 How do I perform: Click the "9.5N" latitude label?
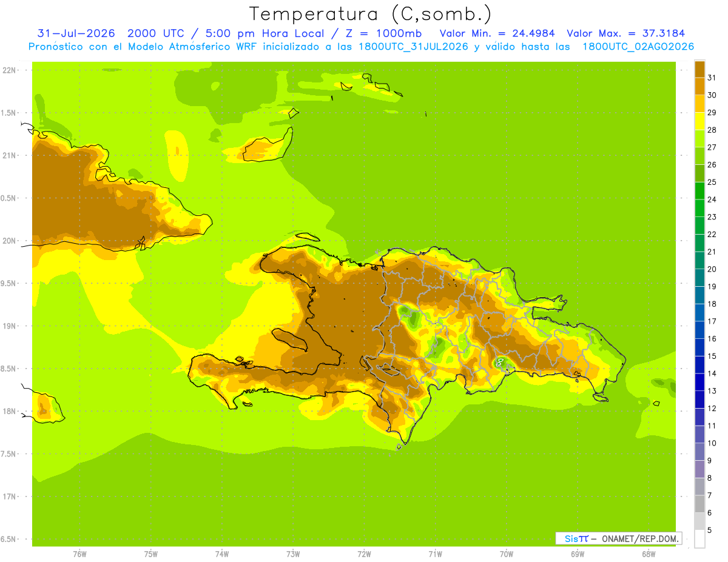tap(9, 283)
